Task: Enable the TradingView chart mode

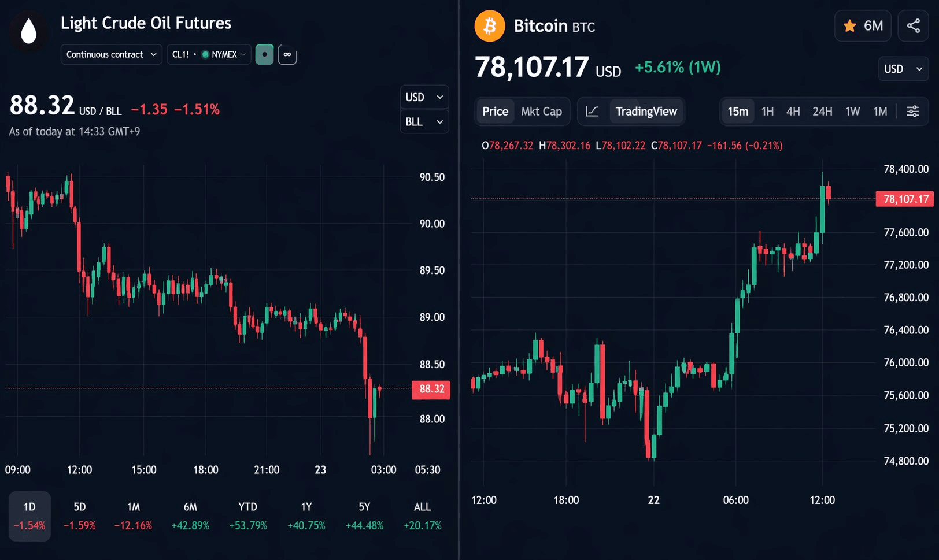Action: tap(646, 112)
